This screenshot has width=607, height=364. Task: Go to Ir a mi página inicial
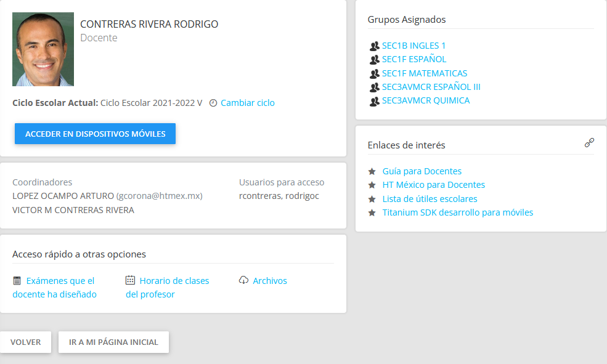(x=113, y=342)
